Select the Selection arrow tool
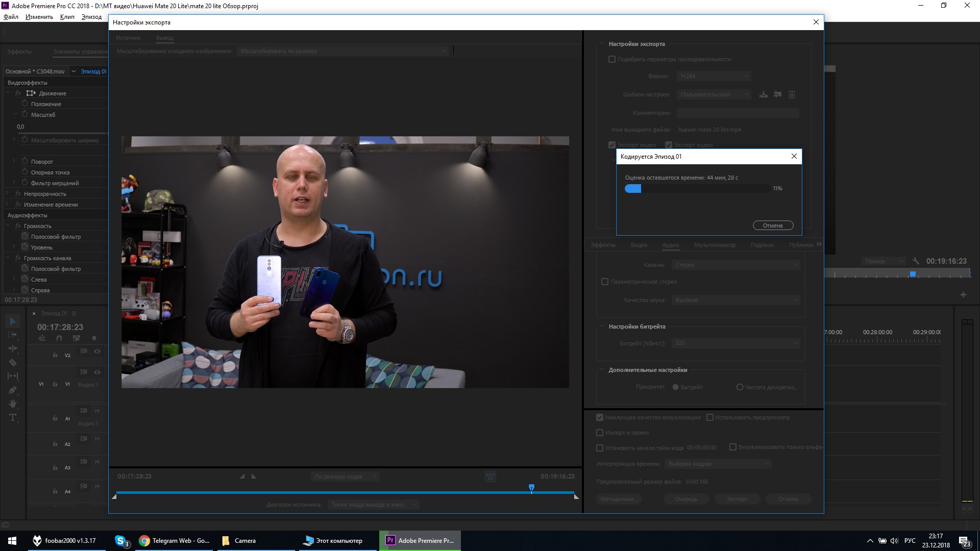 (13, 321)
